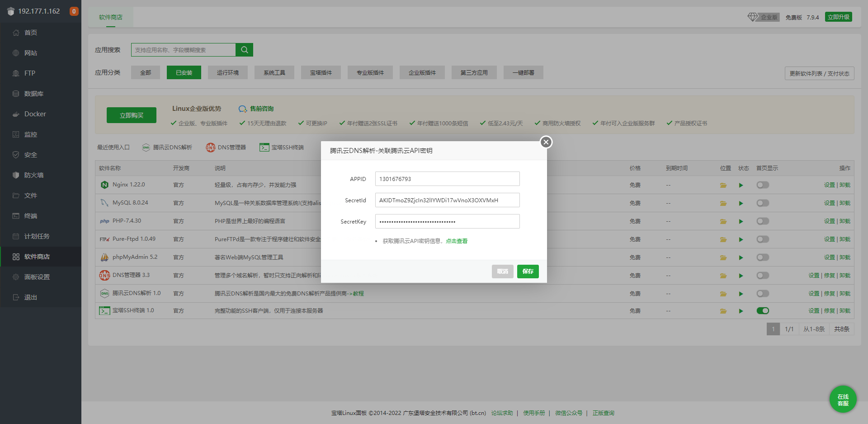868x424 pixels.
Task: Click the 立即升级 upgrade button
Action: tap(838, 17)
